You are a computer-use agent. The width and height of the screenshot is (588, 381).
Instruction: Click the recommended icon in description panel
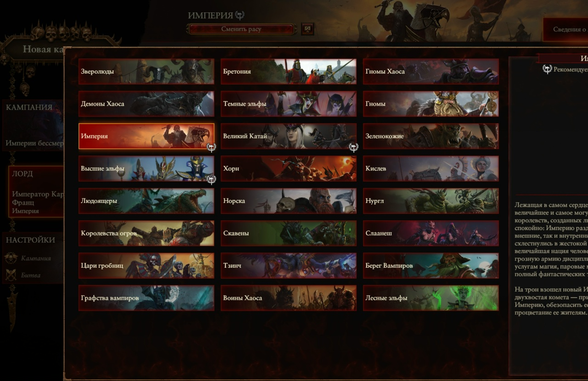[547, 69]
